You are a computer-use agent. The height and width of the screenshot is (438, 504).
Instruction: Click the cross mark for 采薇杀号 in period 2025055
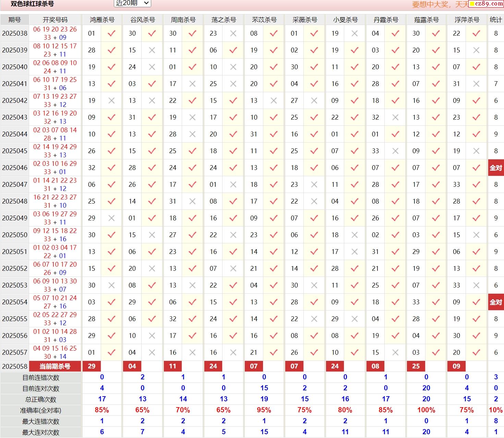(x=314, y=319)
